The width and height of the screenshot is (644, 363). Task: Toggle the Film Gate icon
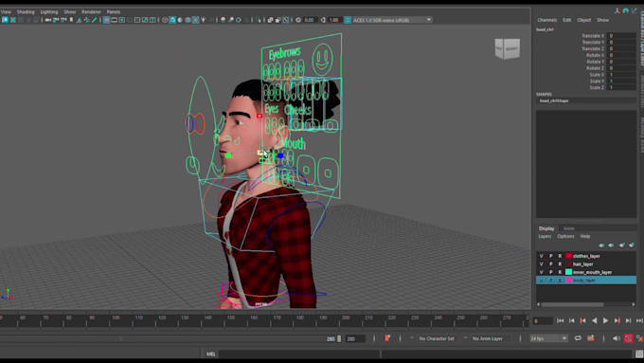[x=115, y=20]
